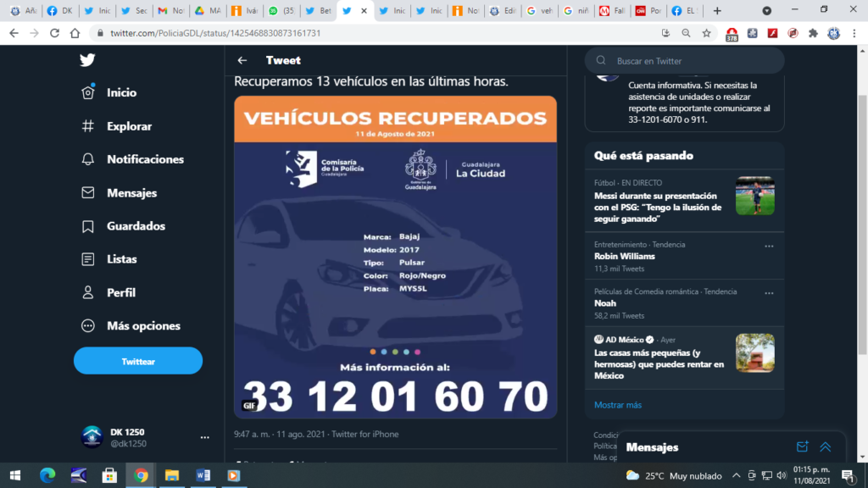Compose a new message in Mensajes drawer
Screen dimensions: 868x488
click(802, 447)
